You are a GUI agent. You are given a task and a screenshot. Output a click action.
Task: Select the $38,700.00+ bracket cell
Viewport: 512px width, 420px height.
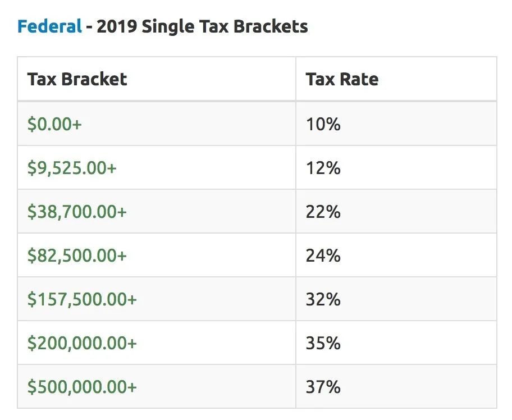(77, 212)
